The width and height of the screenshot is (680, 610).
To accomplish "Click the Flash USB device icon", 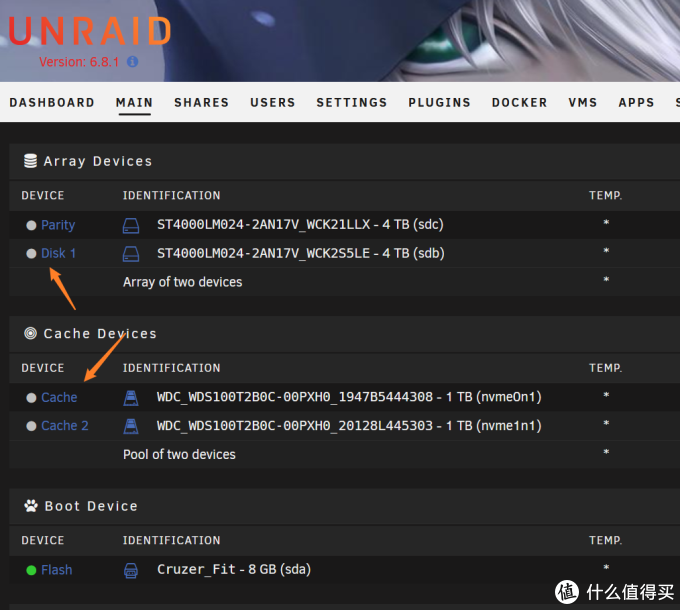I will [x=131, y=570].
